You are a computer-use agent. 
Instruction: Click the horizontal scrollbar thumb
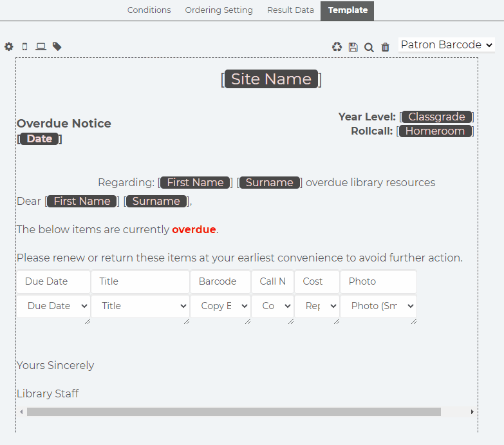click(x=234, y=412)
